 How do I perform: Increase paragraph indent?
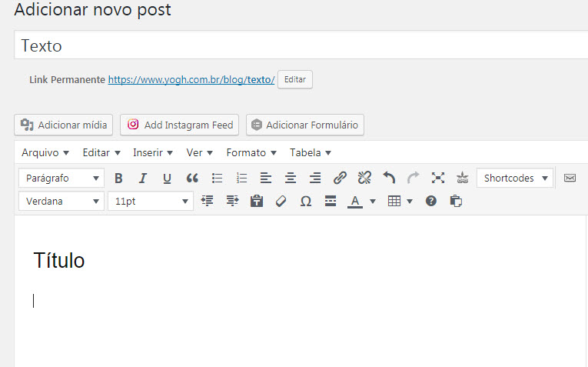tap(232, 201)
